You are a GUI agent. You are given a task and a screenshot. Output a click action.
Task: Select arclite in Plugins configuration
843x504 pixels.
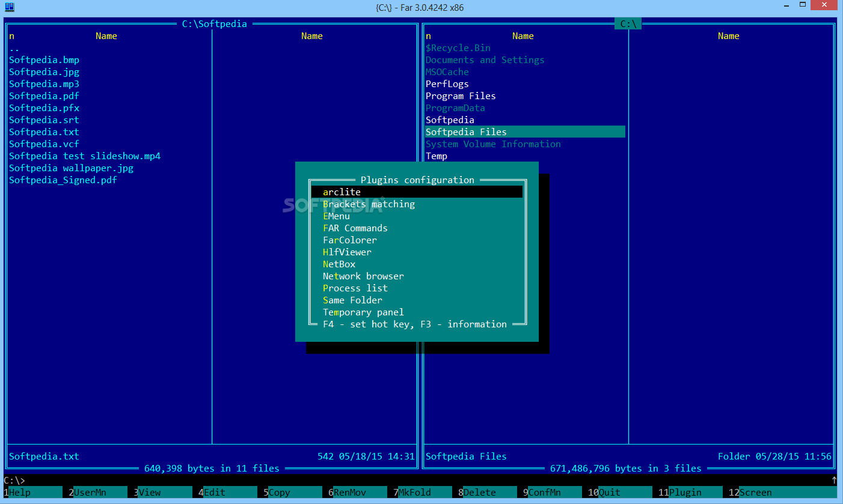point(417,192)
